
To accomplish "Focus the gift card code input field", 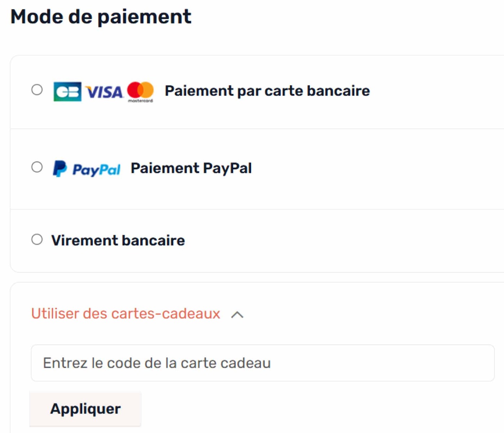I will click(x=262, y=363).
